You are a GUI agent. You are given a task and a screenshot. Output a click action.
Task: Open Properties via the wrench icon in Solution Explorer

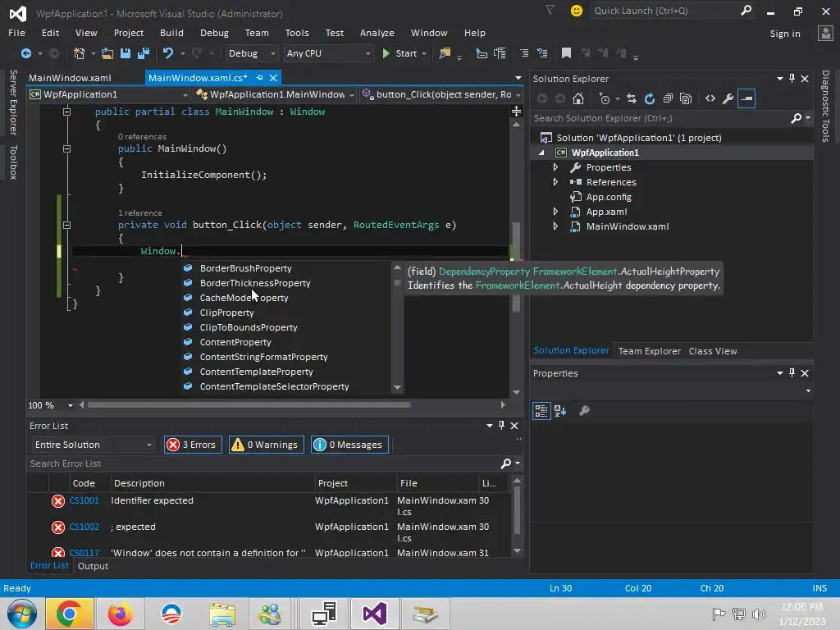pos(728,98)
